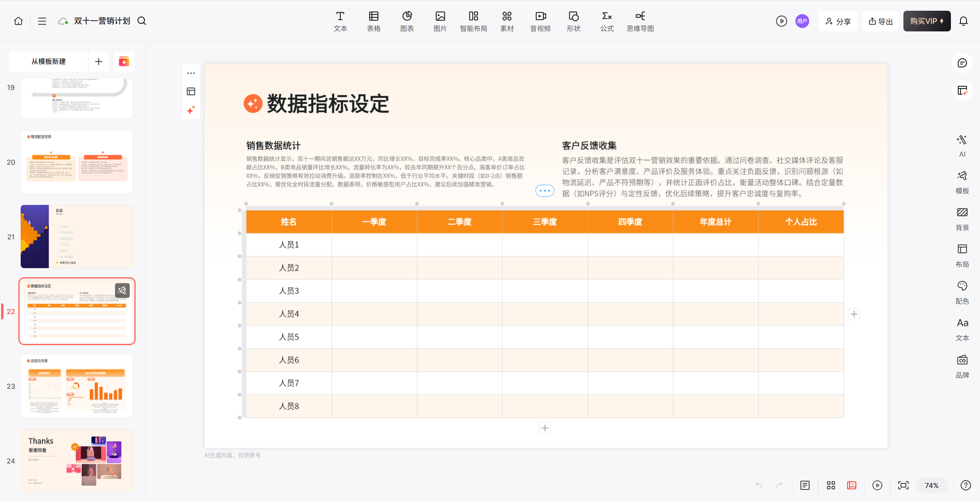Toggle the speaker notes panel
The width and height of the screenshot is (980, 501).
point(805,485)
